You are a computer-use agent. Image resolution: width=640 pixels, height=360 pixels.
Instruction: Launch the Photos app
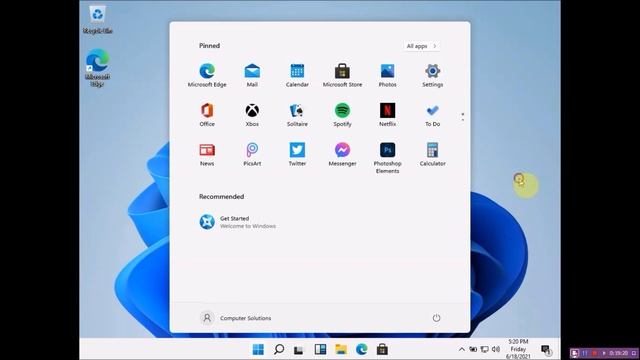pyautogui.click(x=387, y=76)
